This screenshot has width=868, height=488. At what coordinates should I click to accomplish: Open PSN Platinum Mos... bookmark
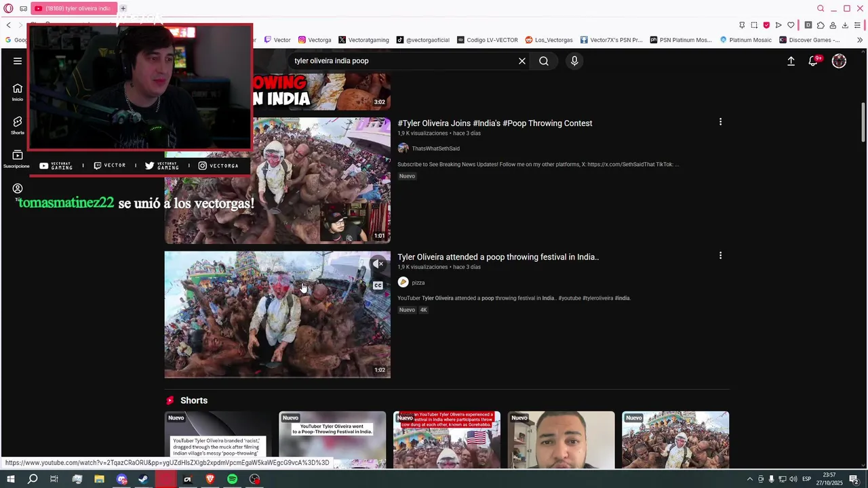681,40
